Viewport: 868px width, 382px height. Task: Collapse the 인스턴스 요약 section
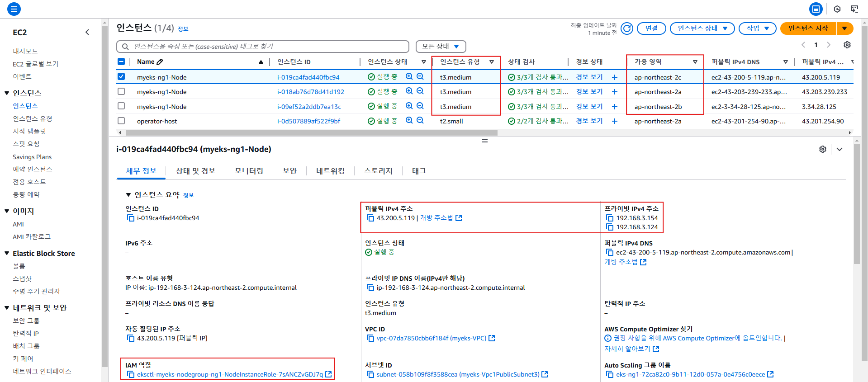(x=128, y=195)
